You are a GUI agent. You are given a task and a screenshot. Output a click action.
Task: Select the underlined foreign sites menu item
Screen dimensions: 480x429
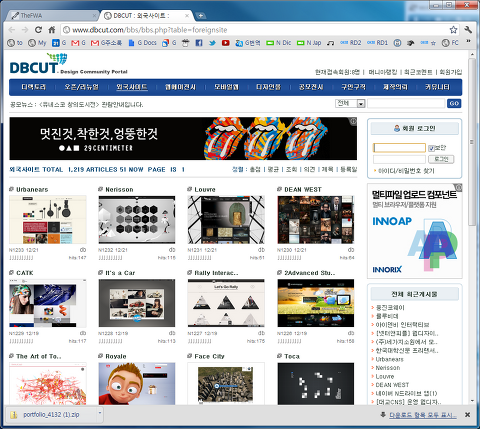(x=132, y=87)
